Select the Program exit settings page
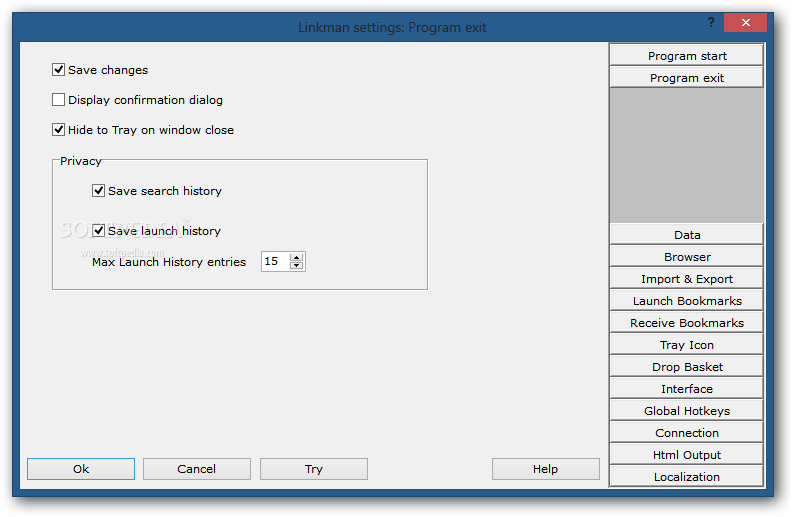The height and width of the screenshot is (517, 794). pyautogui.click(x=687, y=77)
